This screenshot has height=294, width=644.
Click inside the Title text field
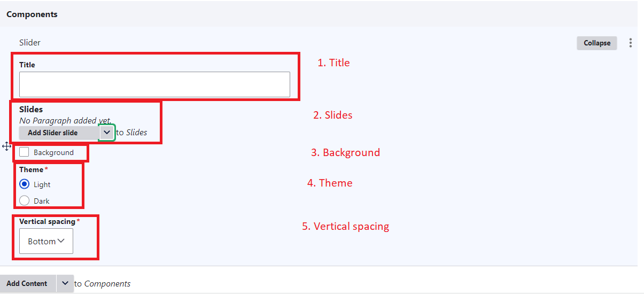point(154,84)
